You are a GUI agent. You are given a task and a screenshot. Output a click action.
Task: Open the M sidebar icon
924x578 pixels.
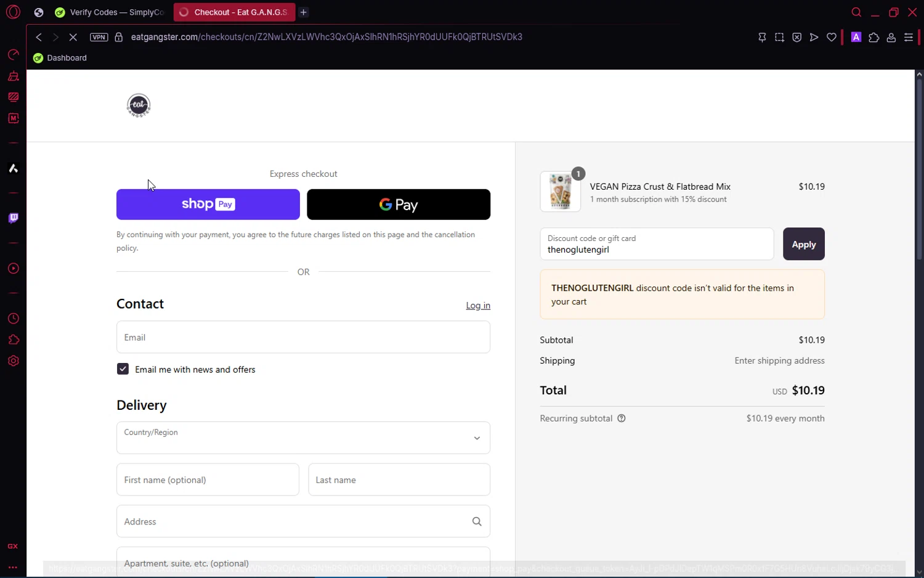pyautogui.click(x=13, y=118)
